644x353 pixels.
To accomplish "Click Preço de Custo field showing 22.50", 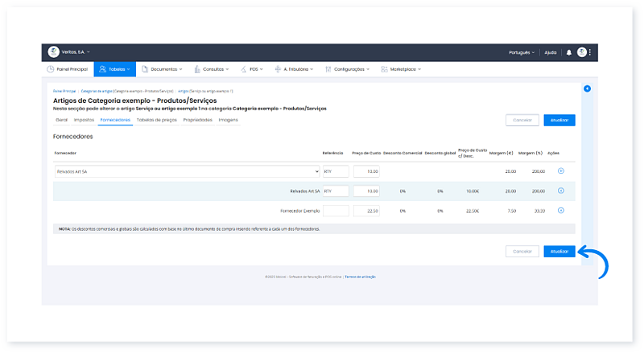I will tap(366, 211).
